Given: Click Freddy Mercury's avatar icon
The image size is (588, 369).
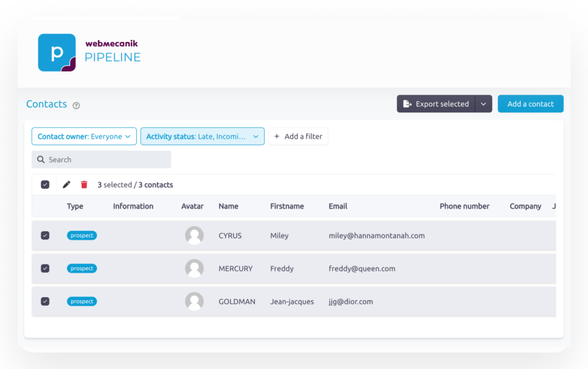Looking at the screenshot, I should tap(194, 269).
